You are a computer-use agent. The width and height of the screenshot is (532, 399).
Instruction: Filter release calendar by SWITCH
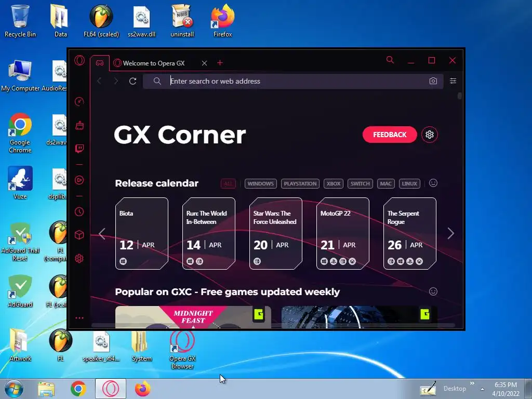(x=360, y=183)
